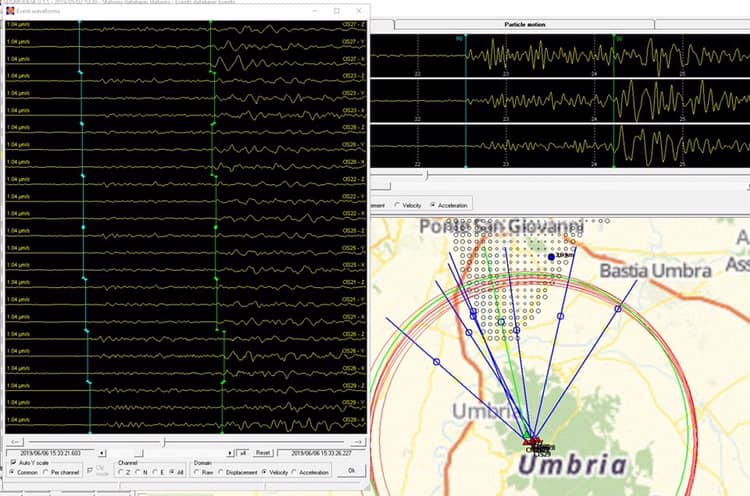The width and height of the screenshot is (750, 496).
Task: Click the cyan P pick marker in the right waveform pane
Action: tap(465, 100)
